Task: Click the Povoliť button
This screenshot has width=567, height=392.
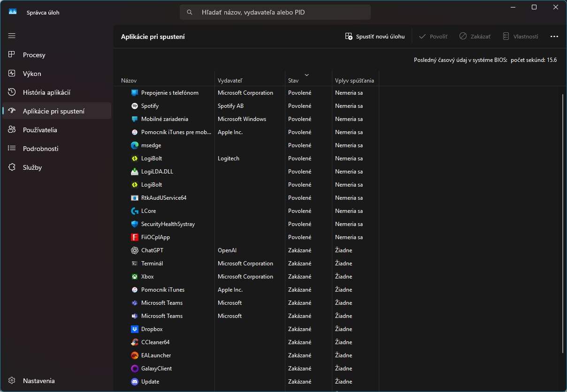Action: coord(433,37)
